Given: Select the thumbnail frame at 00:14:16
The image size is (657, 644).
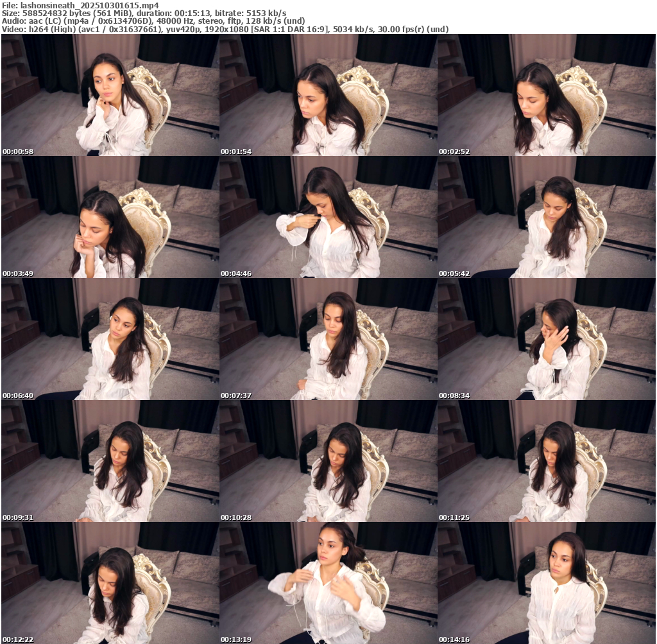Looking at the screenshot, I should pos(547,583).
